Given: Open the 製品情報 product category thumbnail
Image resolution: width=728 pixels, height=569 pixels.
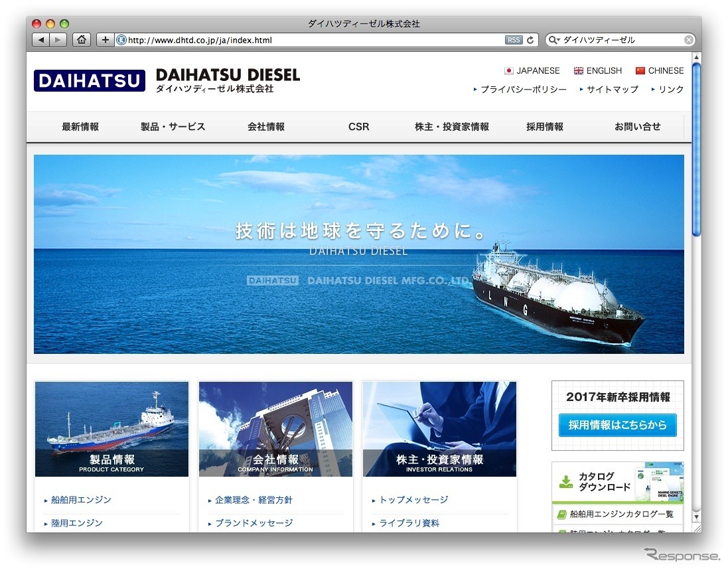Looking at the screenshot, I should pos(112,429).
